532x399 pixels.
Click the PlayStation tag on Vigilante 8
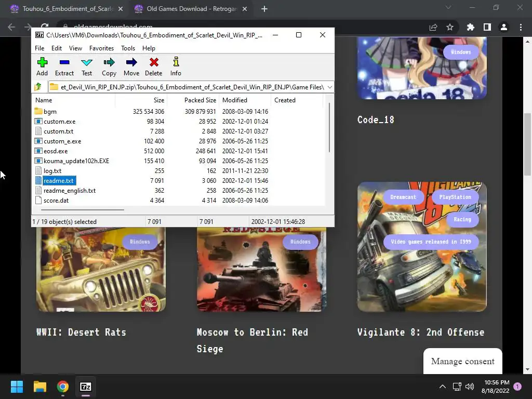click(455, 197)
